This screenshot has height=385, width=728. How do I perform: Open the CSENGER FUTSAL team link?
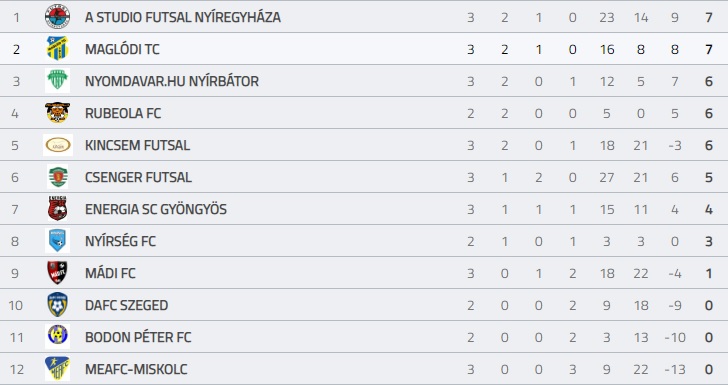point(138,177)
